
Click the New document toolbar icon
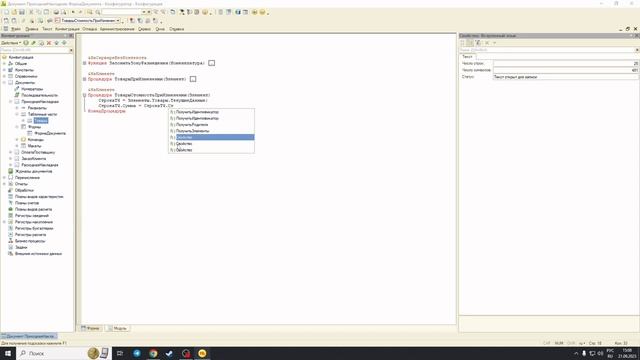tap(6, 12)
